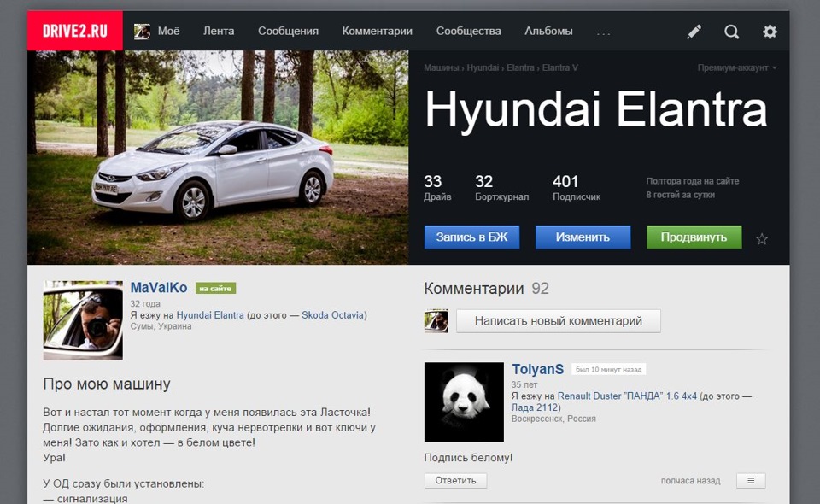
Task: Click the был 10 минут назад label
Action: coord(608,369)
